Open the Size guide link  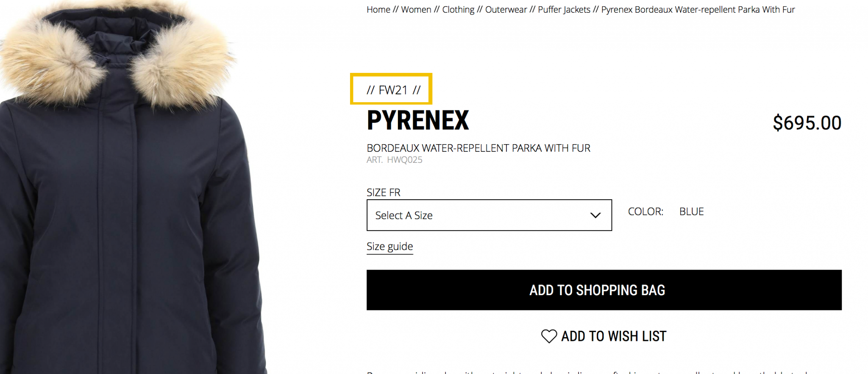point(389,246)
